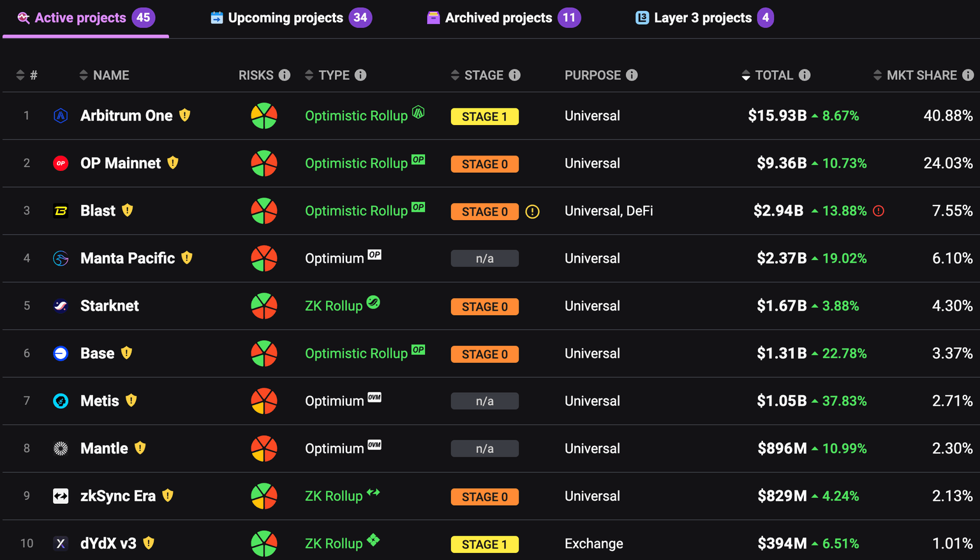Image resolution: width=980 pixels, height=560 pixels.
Task: Click the red alert icon next to 13.88%
Action: coord(879,211)
